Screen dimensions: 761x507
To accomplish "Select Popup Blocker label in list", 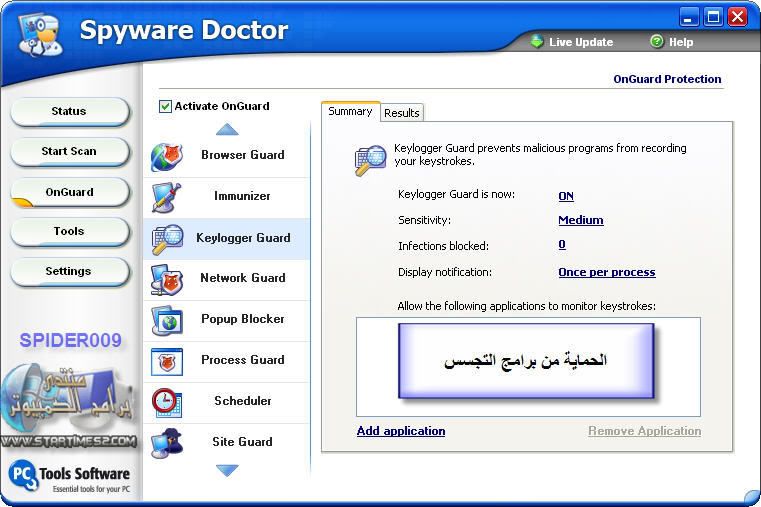I will click(x=243, y=319).
